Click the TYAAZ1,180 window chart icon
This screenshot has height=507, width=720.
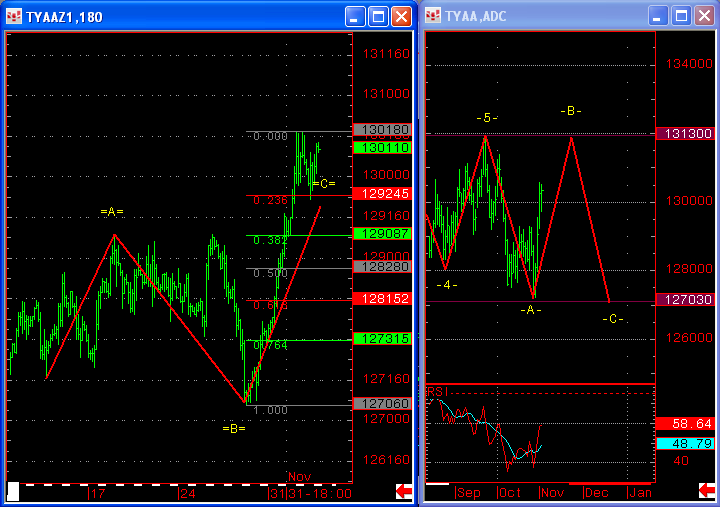pyautogui.click(x=14, y=16)
